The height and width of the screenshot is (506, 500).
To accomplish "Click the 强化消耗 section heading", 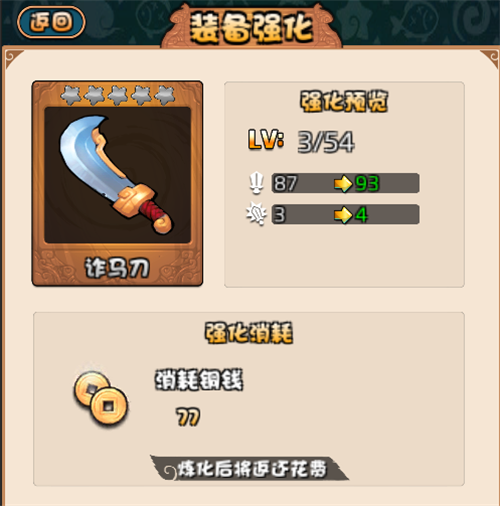I will 249,332.
